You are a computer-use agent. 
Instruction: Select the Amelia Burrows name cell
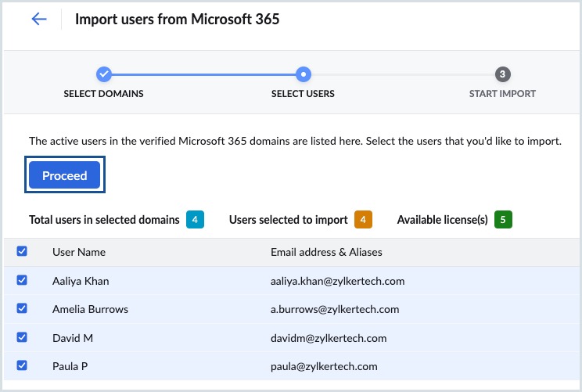[x=90, y=309]
